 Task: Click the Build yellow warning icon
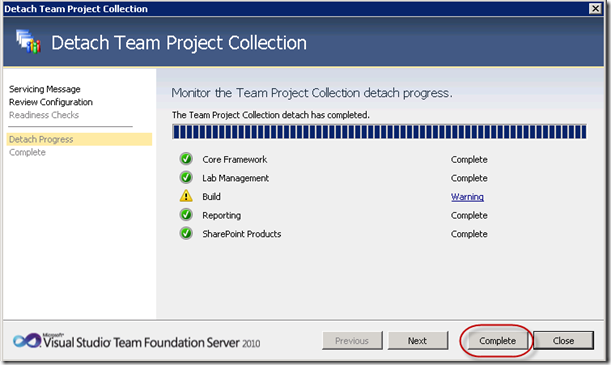pyautogui.click(x=186, y=196)
